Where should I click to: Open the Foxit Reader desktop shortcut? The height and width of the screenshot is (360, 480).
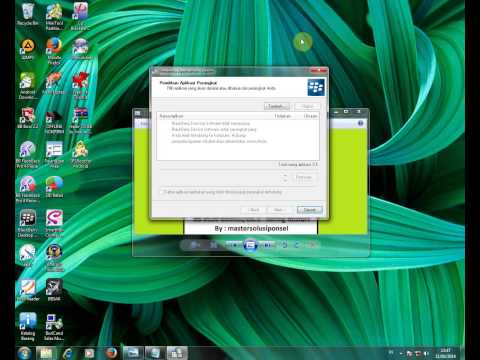point(28,290)
